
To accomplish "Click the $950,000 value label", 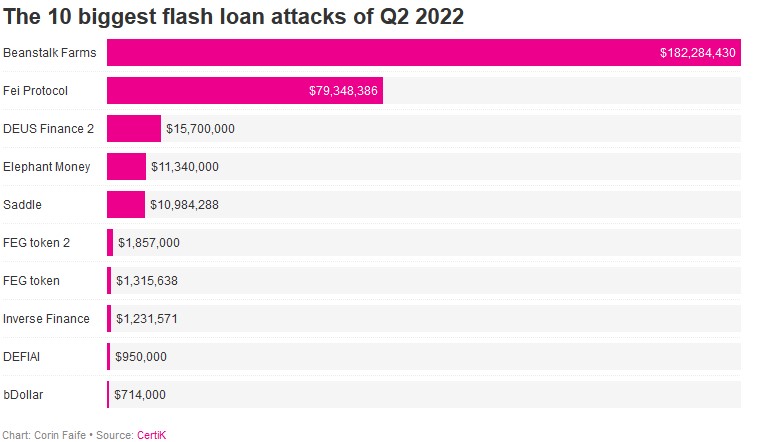I will pyautogui.click(x=141, y=357).
